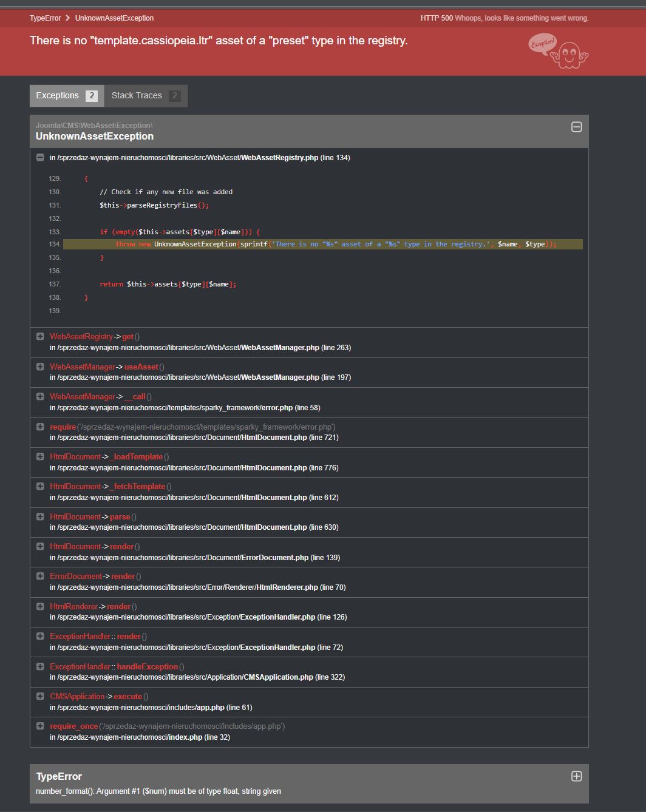Expand the HtmlDocument->_loadTemplate() trace
This screenshot has height=812, width=646.
point(40,456)
